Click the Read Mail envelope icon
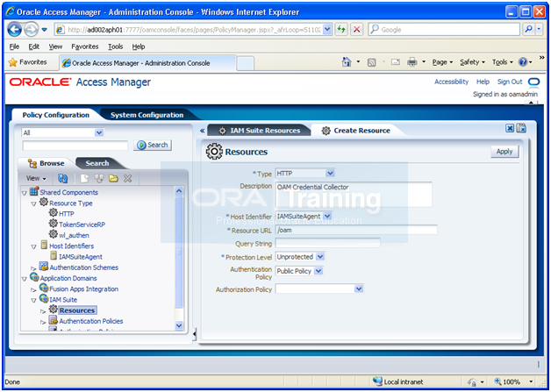 (x=396, y=62)
